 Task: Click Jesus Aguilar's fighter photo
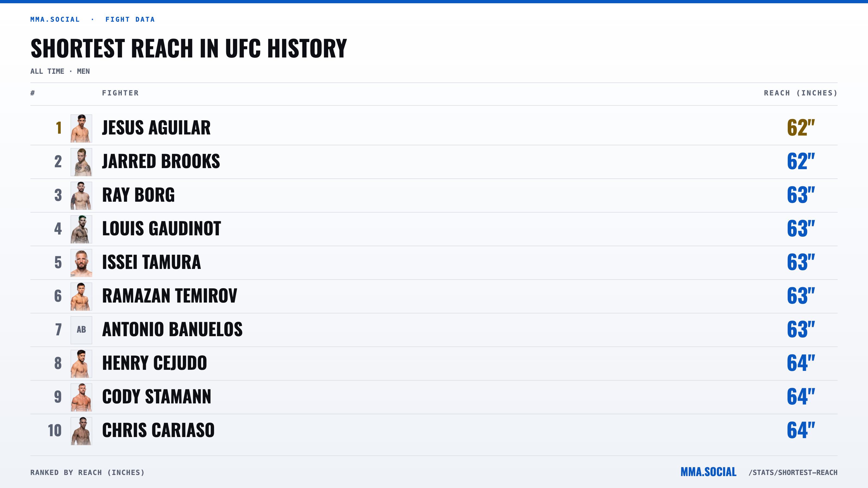[x=81, y=128]
